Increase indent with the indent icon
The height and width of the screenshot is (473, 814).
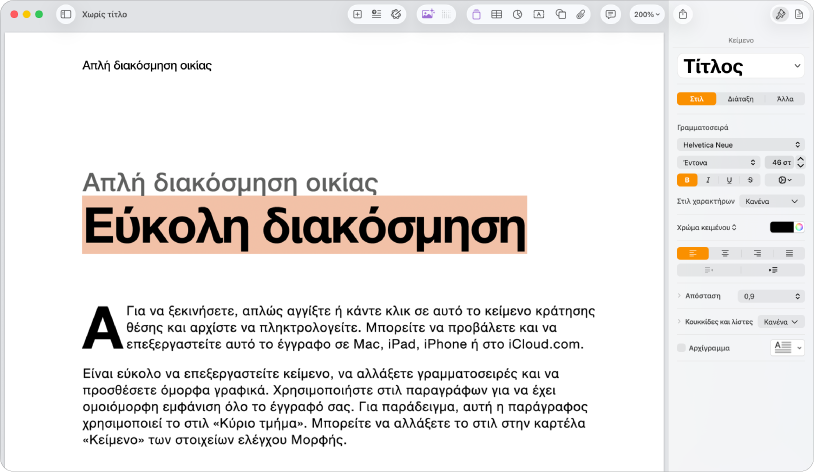click(773, 270)
